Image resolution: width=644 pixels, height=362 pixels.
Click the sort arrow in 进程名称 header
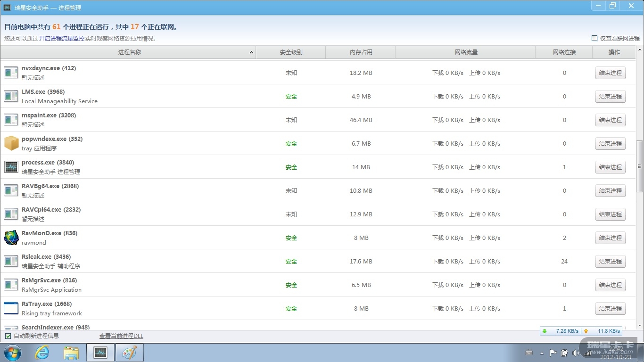[x=251, y=52]
